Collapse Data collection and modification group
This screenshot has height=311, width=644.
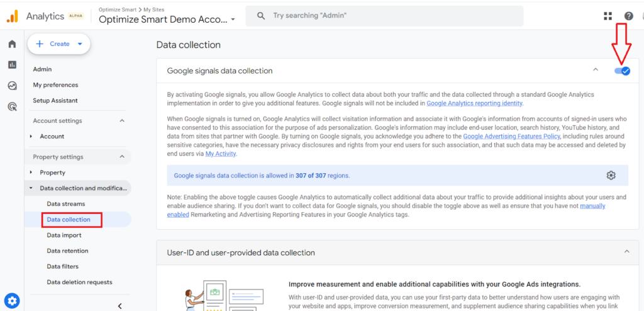(31, 188)
